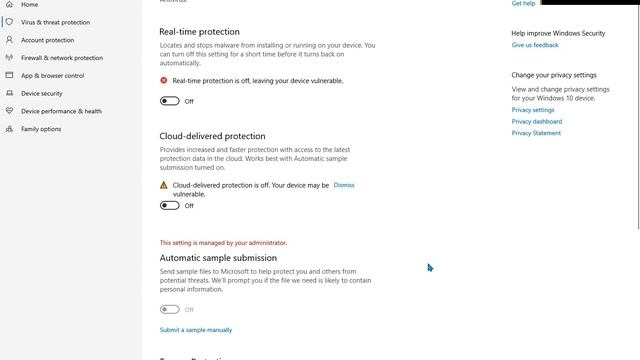Screen dimensions: 640x360
Task: Click the vertical scrollbar on right edge
Action: (638, 116)
